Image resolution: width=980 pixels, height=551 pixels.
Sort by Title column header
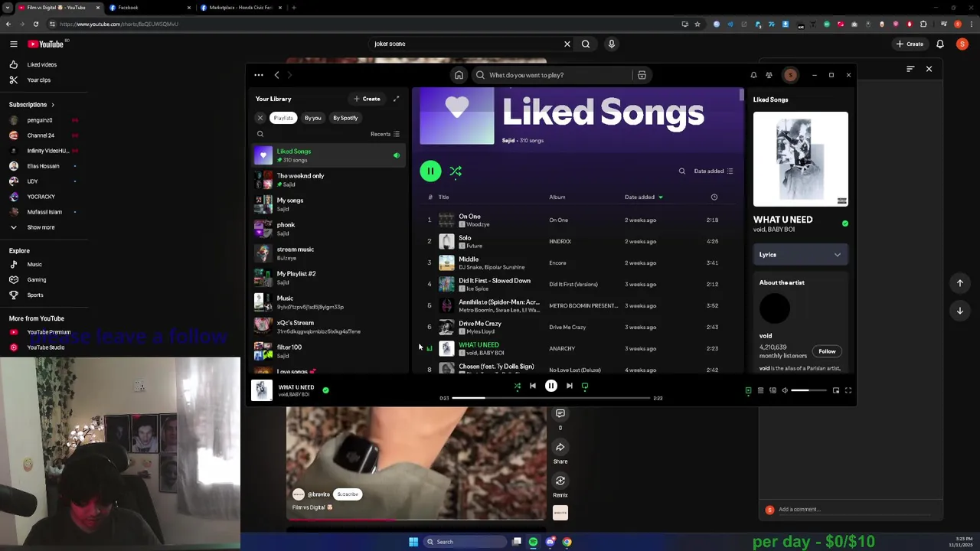(x=443, y=197)
